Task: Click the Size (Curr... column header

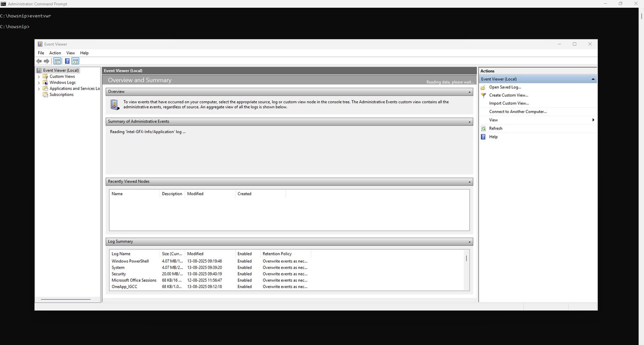Action: [172, 254]
